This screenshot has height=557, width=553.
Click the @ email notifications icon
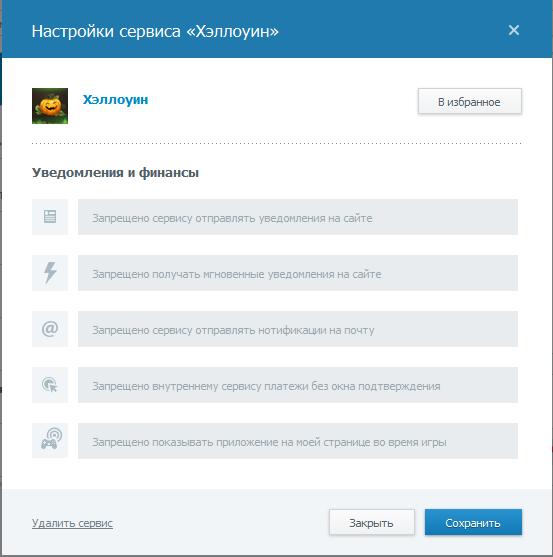click(x=50, y=329)
